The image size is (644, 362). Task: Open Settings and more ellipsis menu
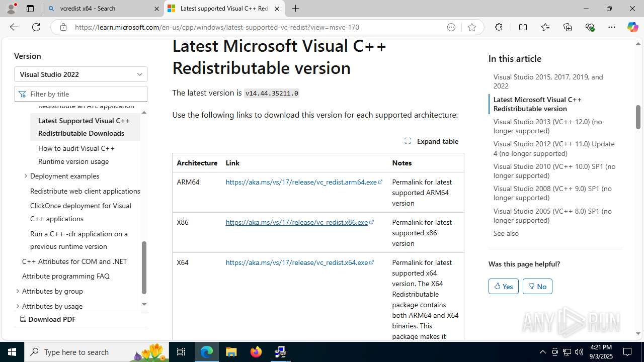[x=612, y=27]
